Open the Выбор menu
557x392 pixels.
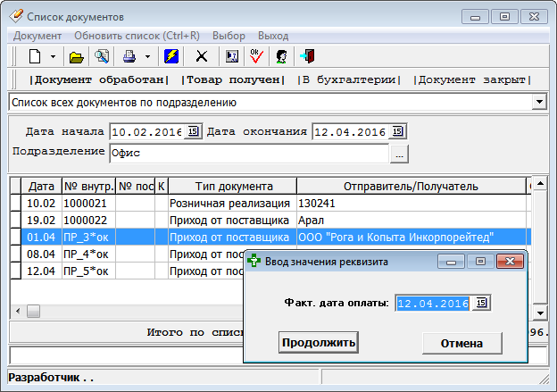[x=229, y=36]
